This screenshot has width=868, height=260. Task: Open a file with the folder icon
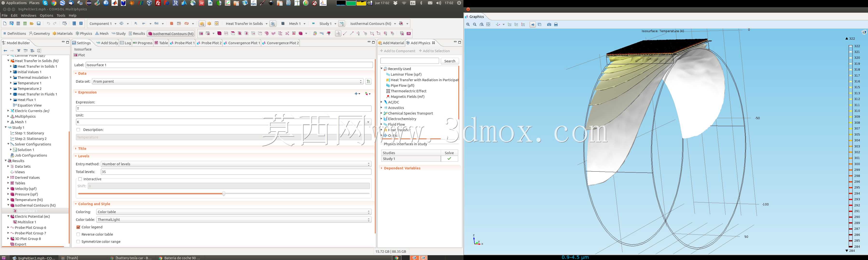coord(32,24)
